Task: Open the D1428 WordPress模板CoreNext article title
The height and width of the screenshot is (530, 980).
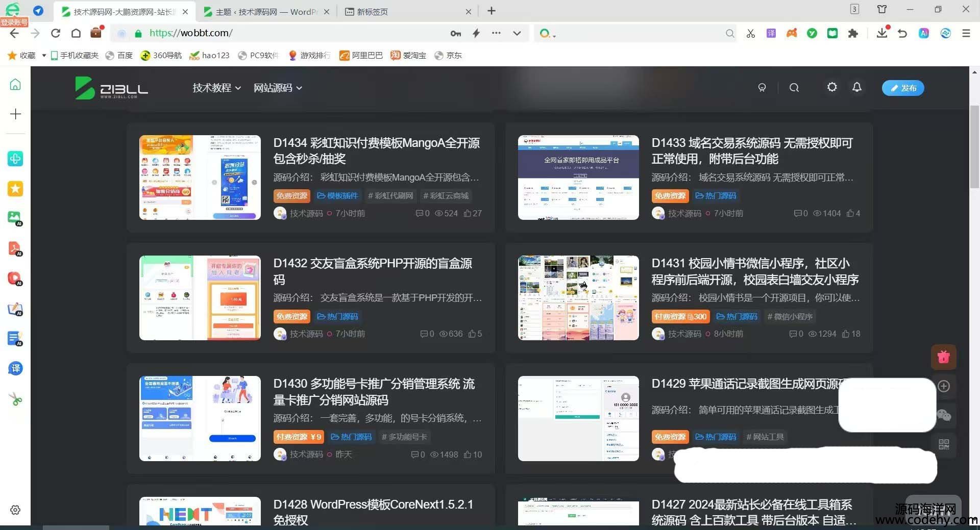Action: point(373,512)
